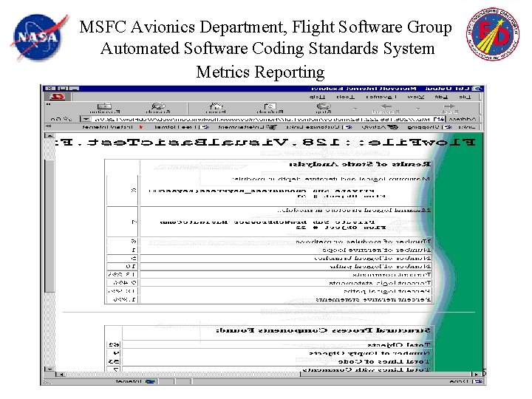
Task: Click the 'Maximum logical structure in module' row
Action: coord(354,211)
